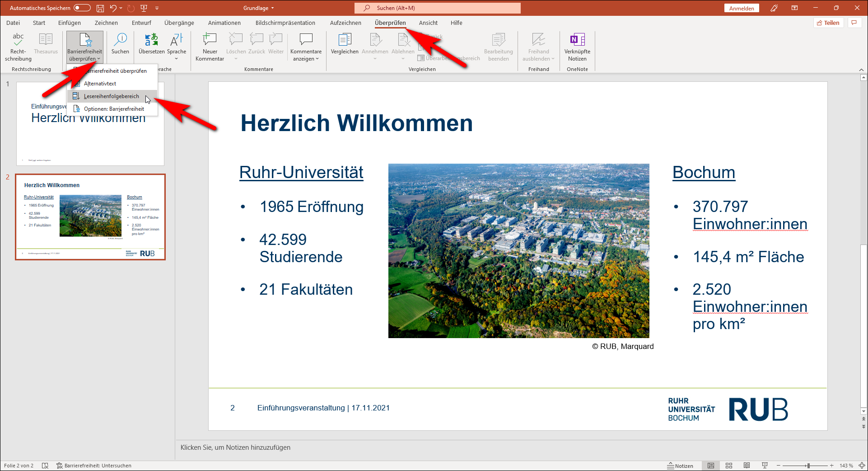Toggle Kommentare anzeigen
Screen dimensions: 868x471
coord(306,47)
